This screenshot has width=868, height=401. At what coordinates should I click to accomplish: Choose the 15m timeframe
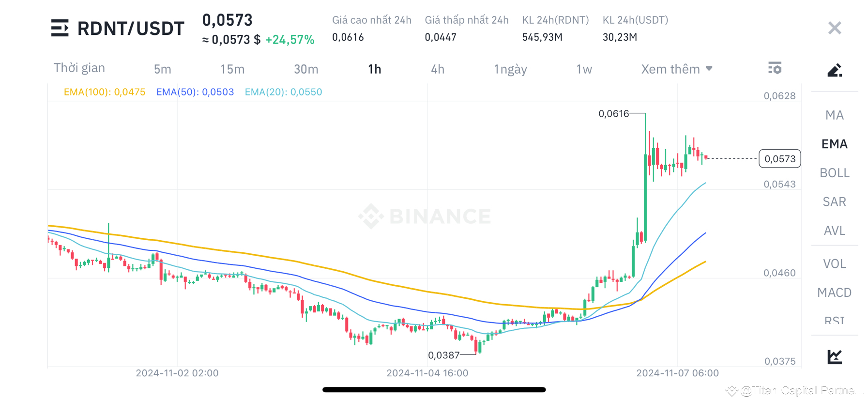click(x=232, y=69)
